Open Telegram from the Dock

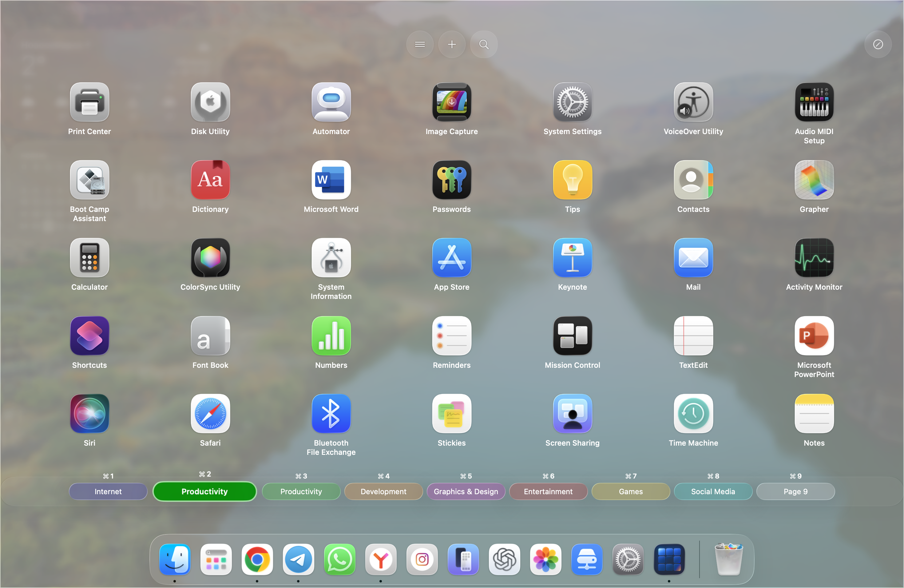point(298,559)
